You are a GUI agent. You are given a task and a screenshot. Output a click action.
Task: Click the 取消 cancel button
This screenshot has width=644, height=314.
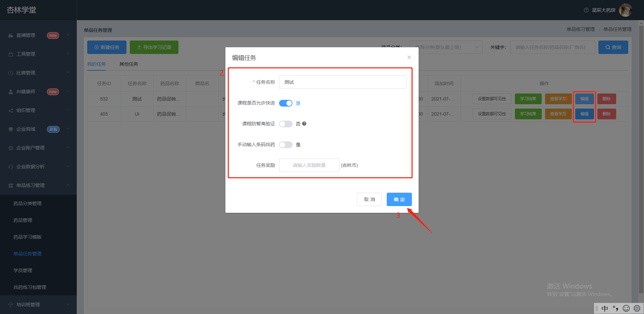coord(369,199)
